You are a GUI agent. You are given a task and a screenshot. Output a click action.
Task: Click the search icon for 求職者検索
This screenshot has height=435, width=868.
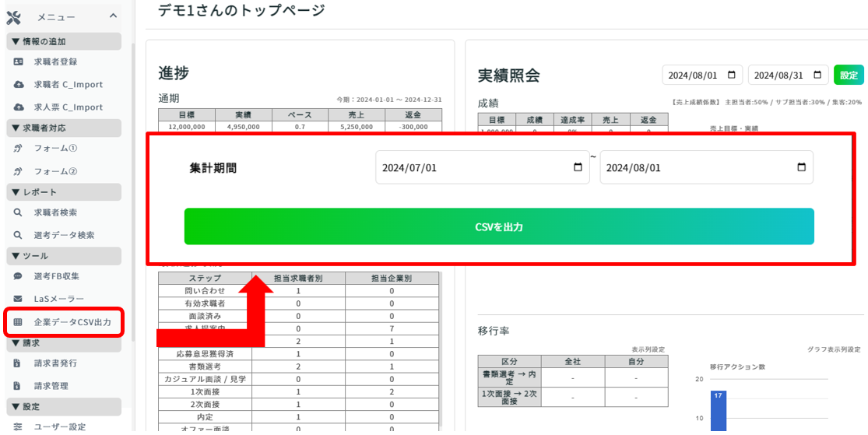pyautogui.click(x=18, y=212)
